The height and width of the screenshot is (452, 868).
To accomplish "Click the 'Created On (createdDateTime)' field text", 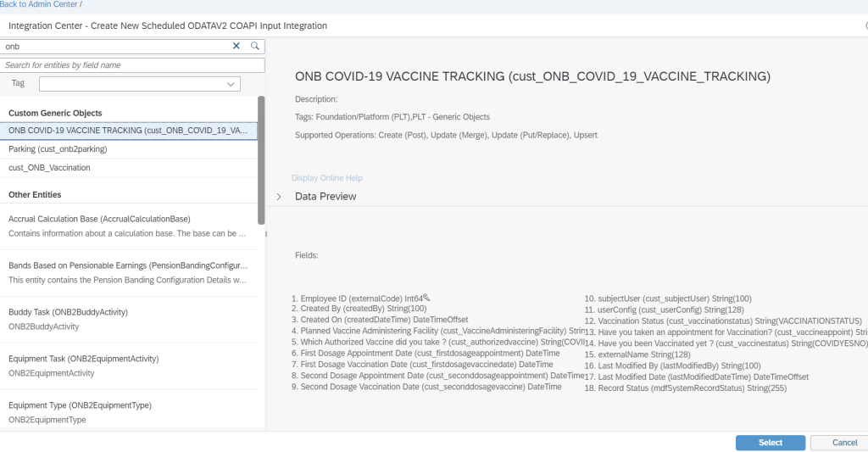I will point(380,320).
